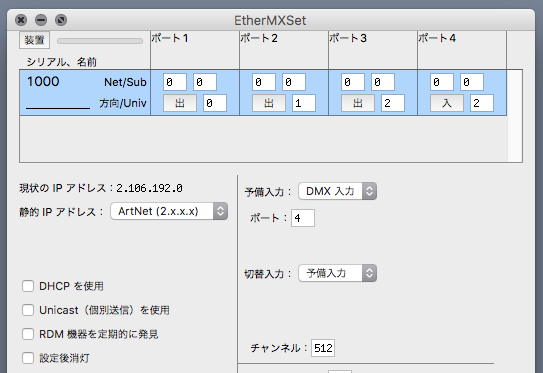The image size is (543, 373).
Task: Click the 方向/Univ label
Action: click(x=123, y=103)
